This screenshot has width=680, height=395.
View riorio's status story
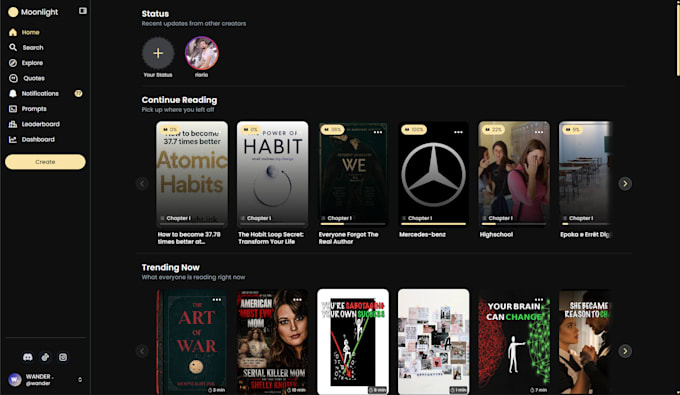pyautogui.click(x=202, y=53)
